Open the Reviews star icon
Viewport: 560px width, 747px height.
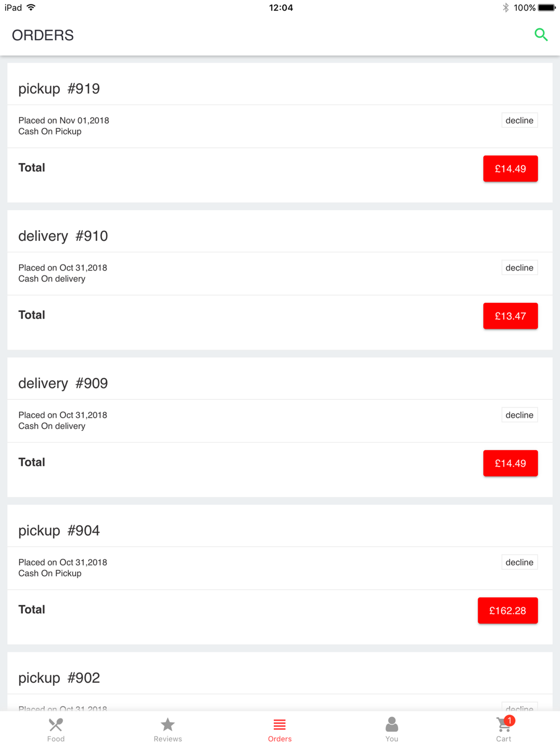[x=167, y=725]
